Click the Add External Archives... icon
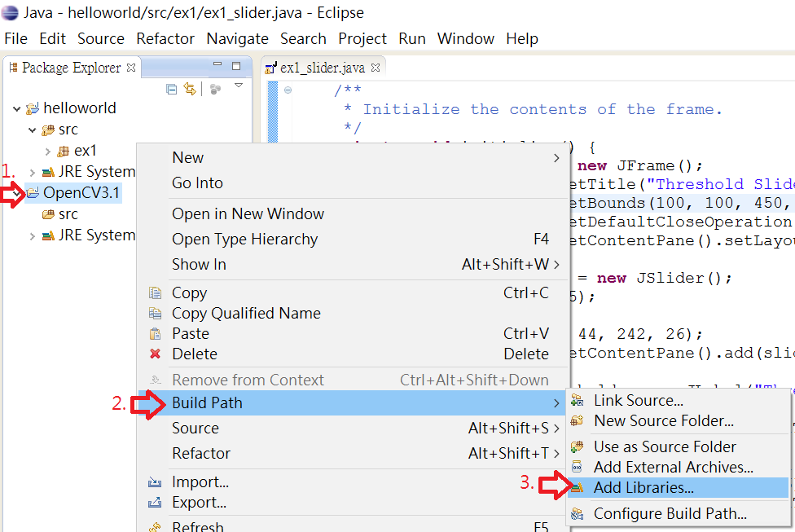Image resolution: width=795 pixels, height=532 pixels. click(577, 467)
